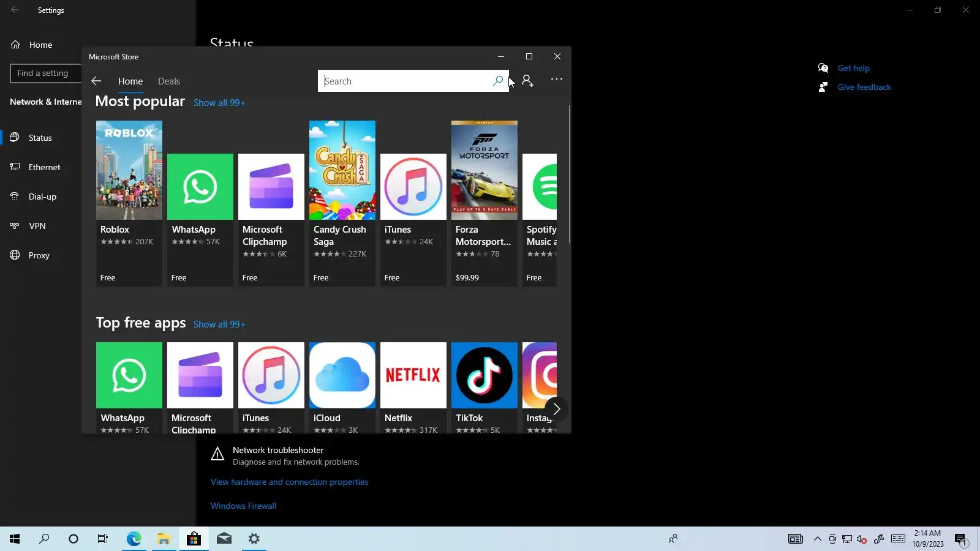Viewport: 980px width, 551px height.
Task: Click the 207K rating count for Roblox
Action: coord(145,242)
